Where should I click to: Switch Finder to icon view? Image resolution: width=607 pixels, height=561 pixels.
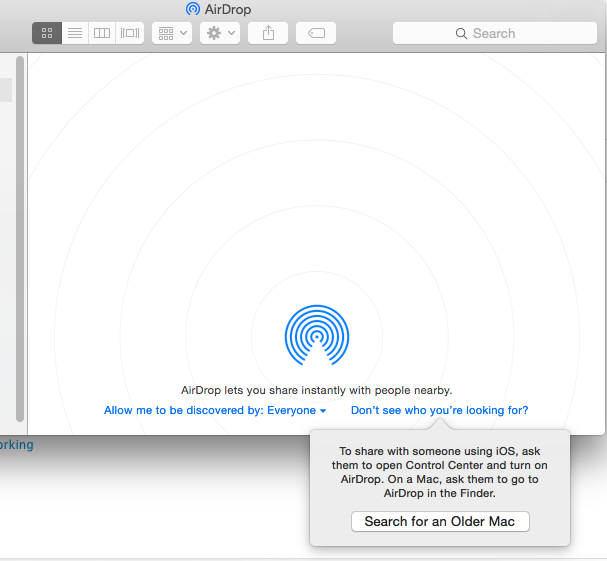tap(47, 33)
